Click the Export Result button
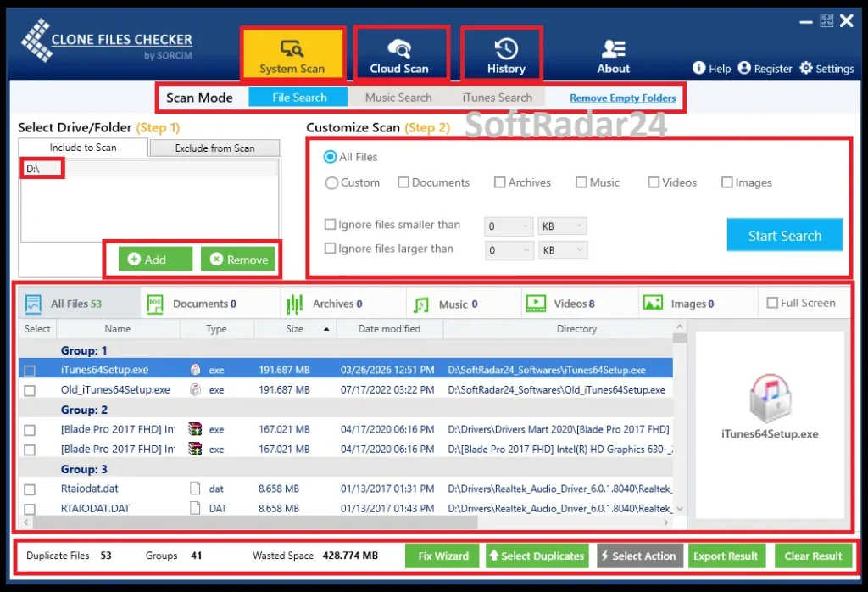The width and height of the screenshot is (868, 592). 726,556
